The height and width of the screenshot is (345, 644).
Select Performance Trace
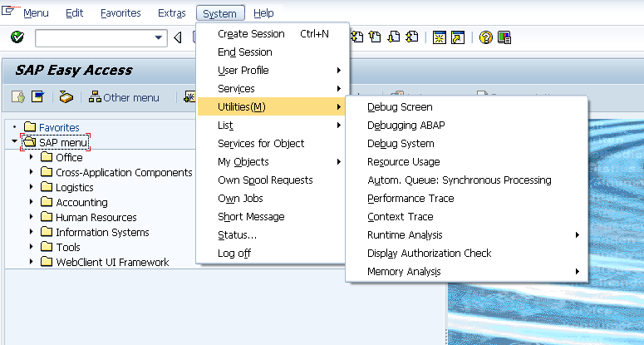coord(466,199)
